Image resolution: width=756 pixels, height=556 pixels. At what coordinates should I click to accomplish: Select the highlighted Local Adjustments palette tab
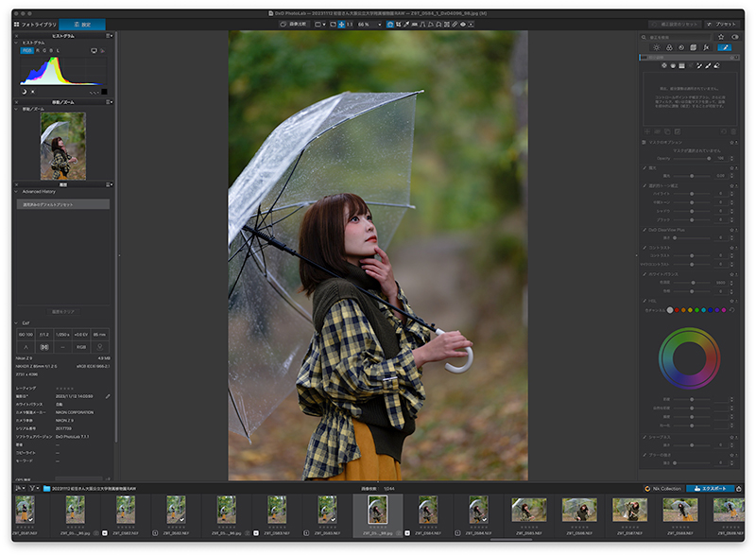pyautogui.click(x=724, y=47)
